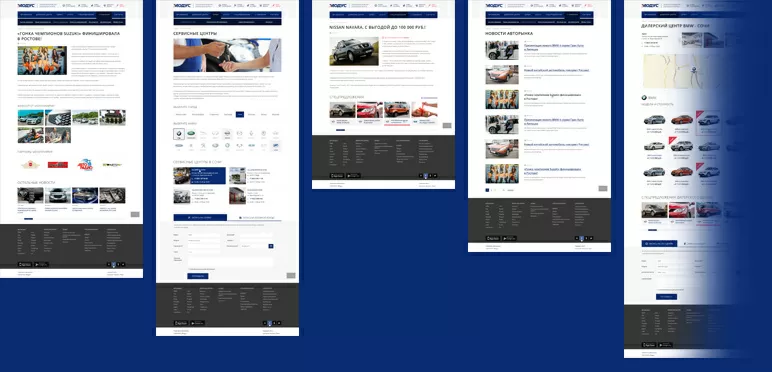Choose the Land Rover brand logo icon
This screenshot has width=772, height=372.
point(191,134)
